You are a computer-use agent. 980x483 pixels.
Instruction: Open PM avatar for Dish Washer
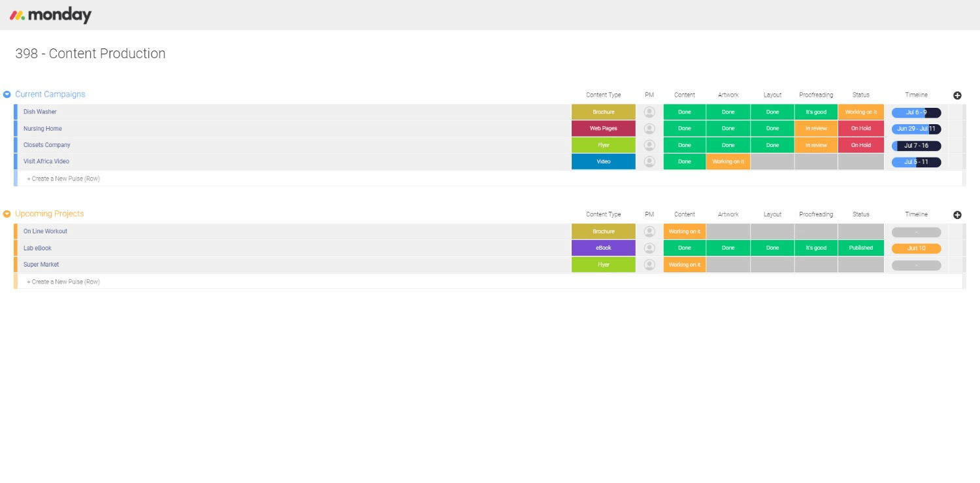pyautogui.click(x=649, y=112)
